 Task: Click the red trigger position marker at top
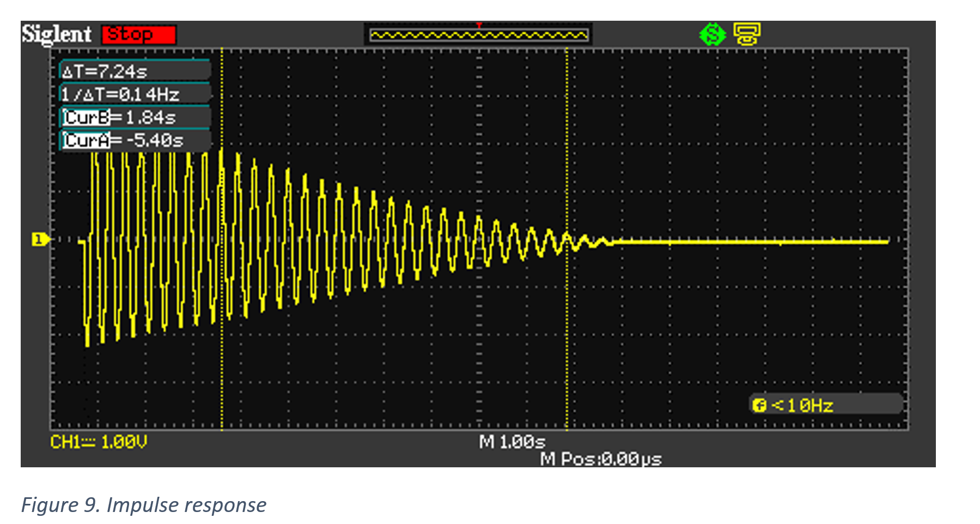[479, 25]
